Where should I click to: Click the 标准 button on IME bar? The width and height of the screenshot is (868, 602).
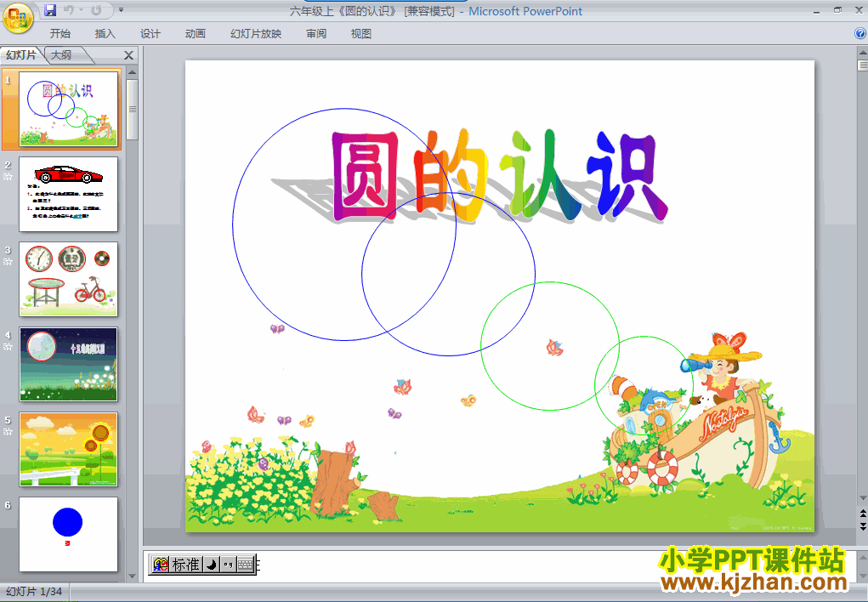(x=185, y=565)
